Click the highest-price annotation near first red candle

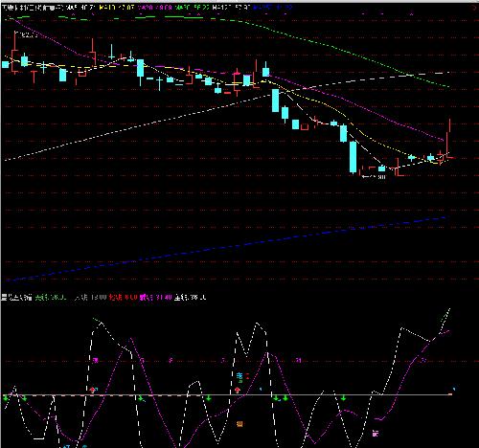27,35
